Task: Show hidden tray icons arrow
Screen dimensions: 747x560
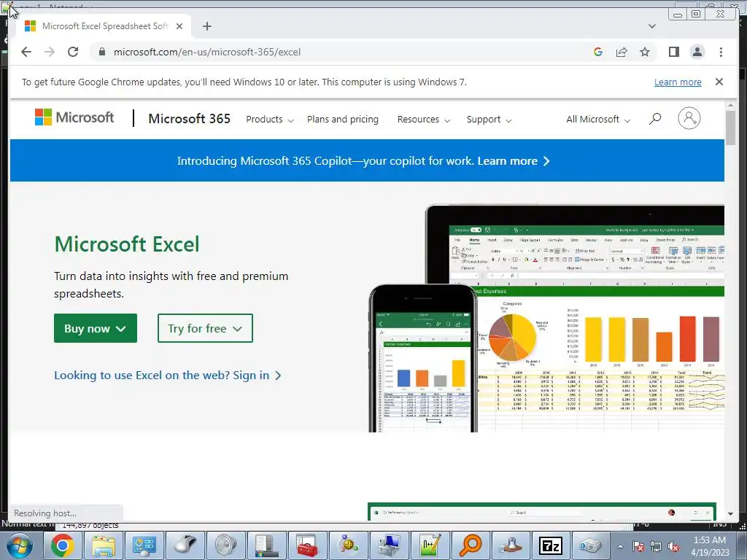Action: [x=620, y=546]
